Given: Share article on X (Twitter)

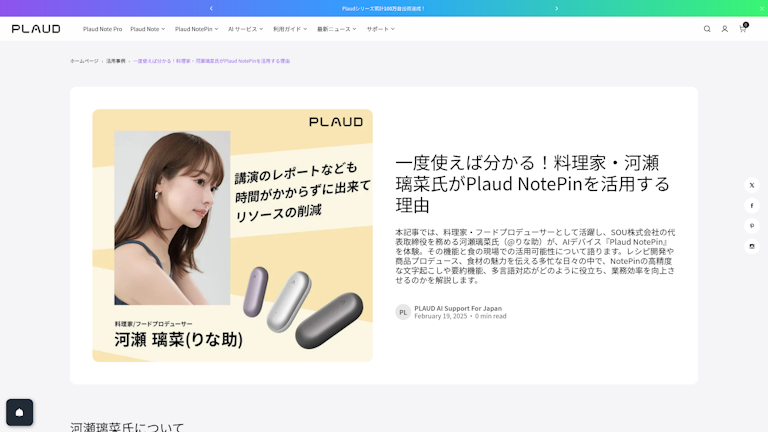Looking at the screenshot, I should 752,185.
